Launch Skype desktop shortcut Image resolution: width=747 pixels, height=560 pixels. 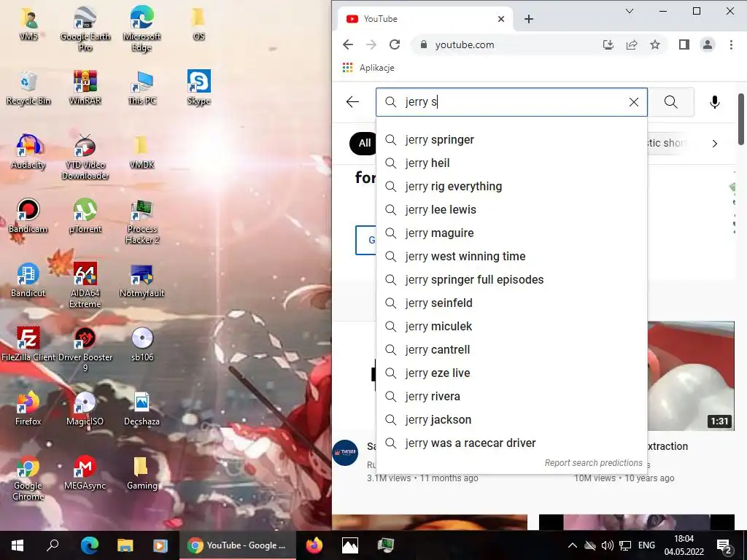tap(198, 88)
